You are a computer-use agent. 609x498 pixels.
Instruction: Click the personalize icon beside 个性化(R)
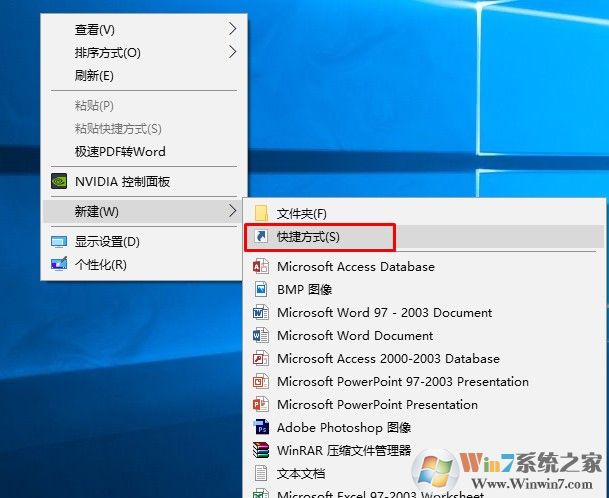click(x=59, y=264)
